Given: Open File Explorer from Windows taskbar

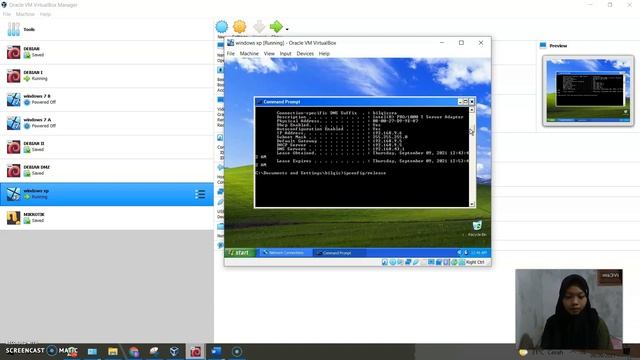Looking at the screenshot, I should click(113, 351).
